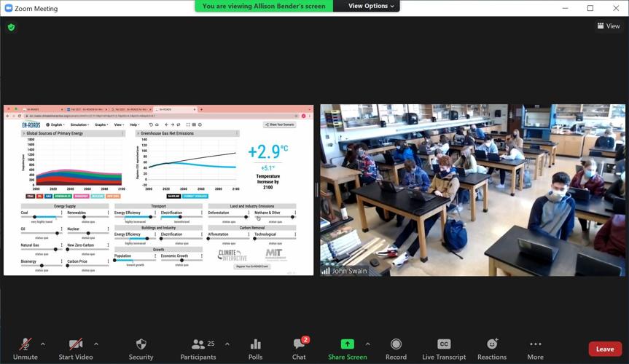Viewport: 629px width, 364px height.
Task: Open the Coal slider three-dot details
Action: pyautogui.click(x=61, y=213)
